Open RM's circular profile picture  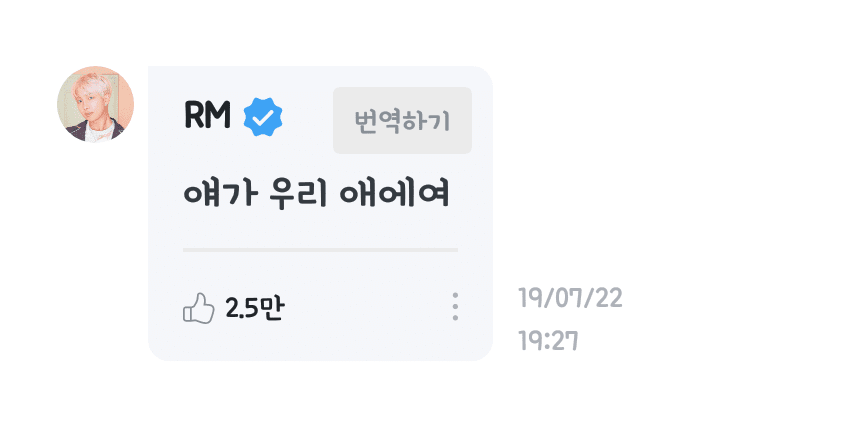click(95, 104)
